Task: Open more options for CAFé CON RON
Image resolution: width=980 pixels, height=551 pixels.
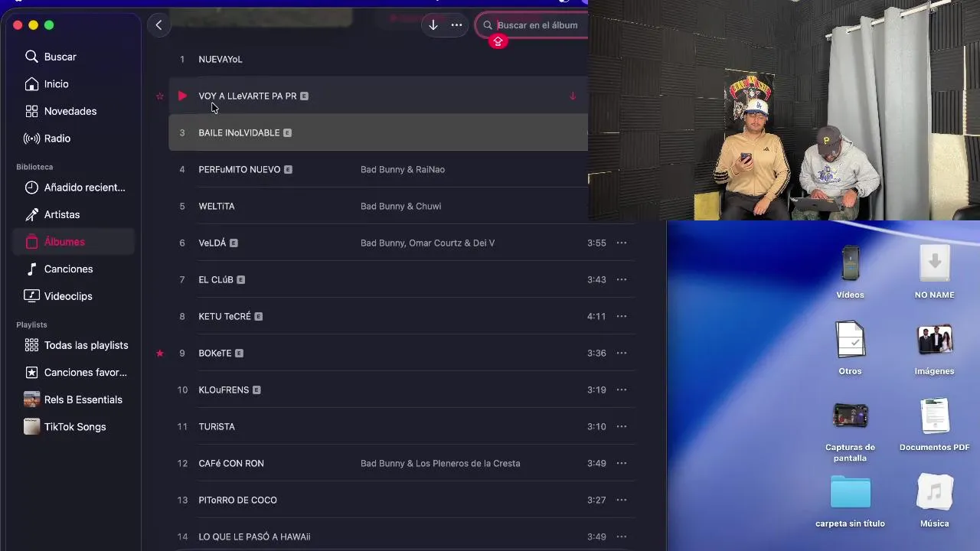Action: coord(622,463)
